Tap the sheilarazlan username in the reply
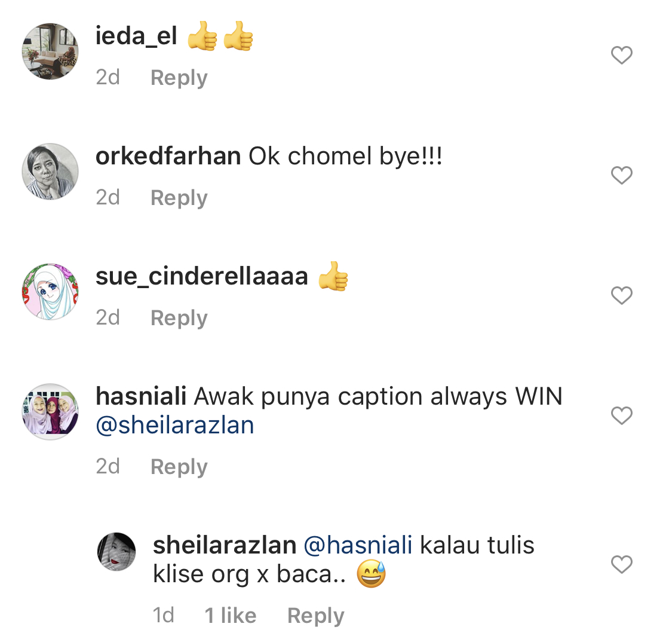This screenshot has width=672, height=642. pyautogui.click(x=225, y=545)
